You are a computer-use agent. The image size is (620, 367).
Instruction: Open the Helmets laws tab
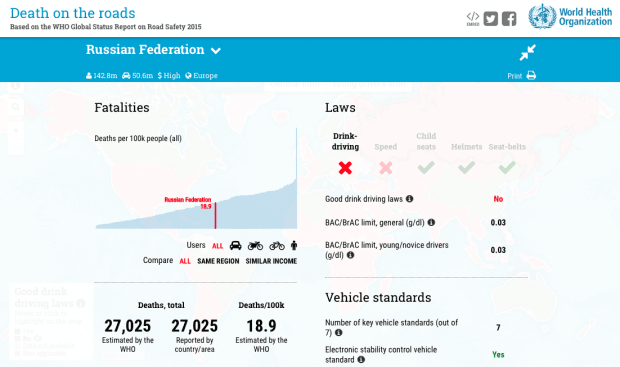coord(467,147)
